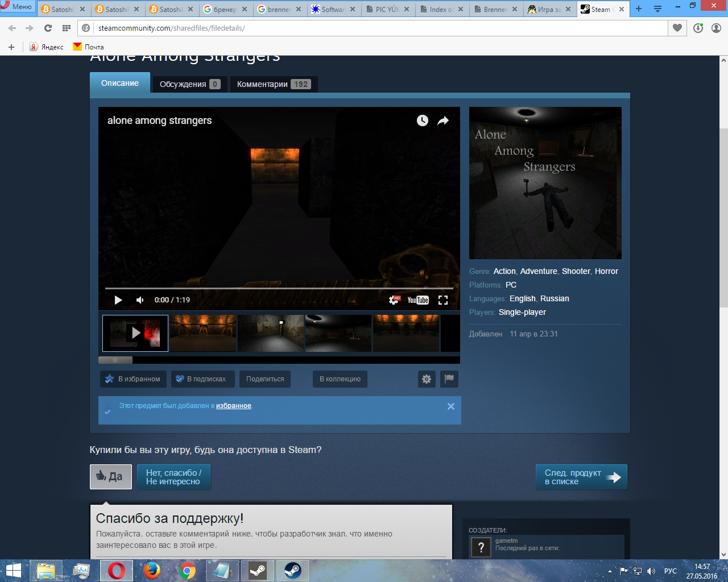728x582 pixels.
Task: Click the Action genre link
Action: coord(504,271)
